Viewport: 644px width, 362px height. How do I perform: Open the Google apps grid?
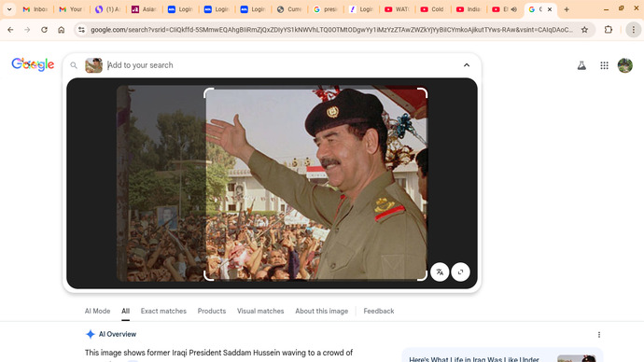coord(604,65)
